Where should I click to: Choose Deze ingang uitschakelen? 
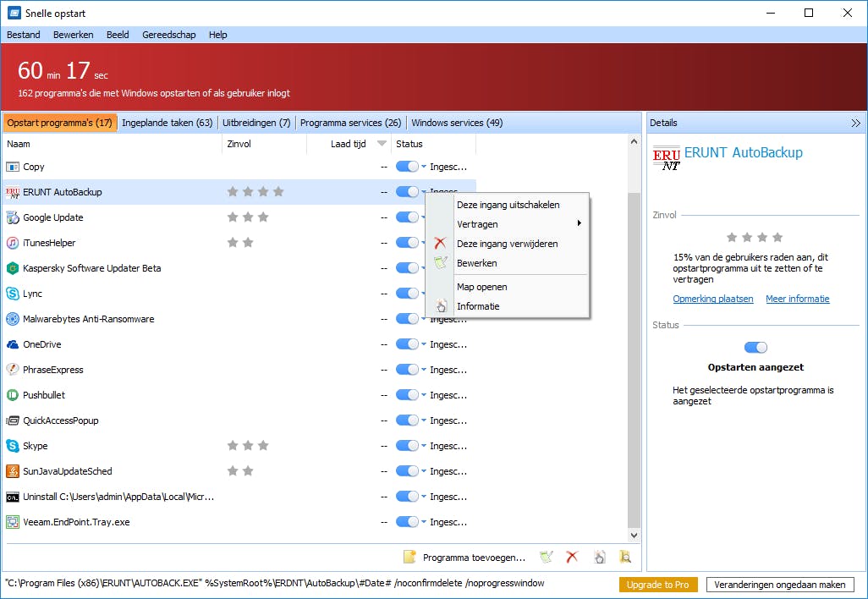point(508,205)
